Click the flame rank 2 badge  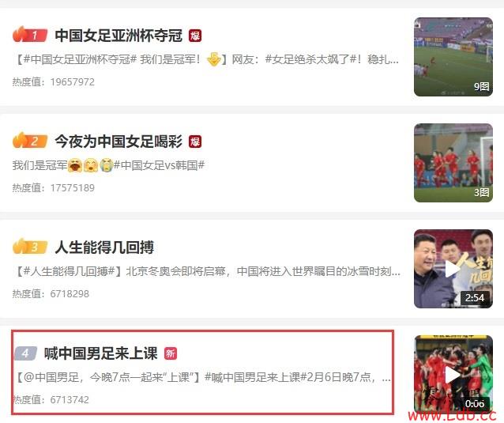pos(30,141)
